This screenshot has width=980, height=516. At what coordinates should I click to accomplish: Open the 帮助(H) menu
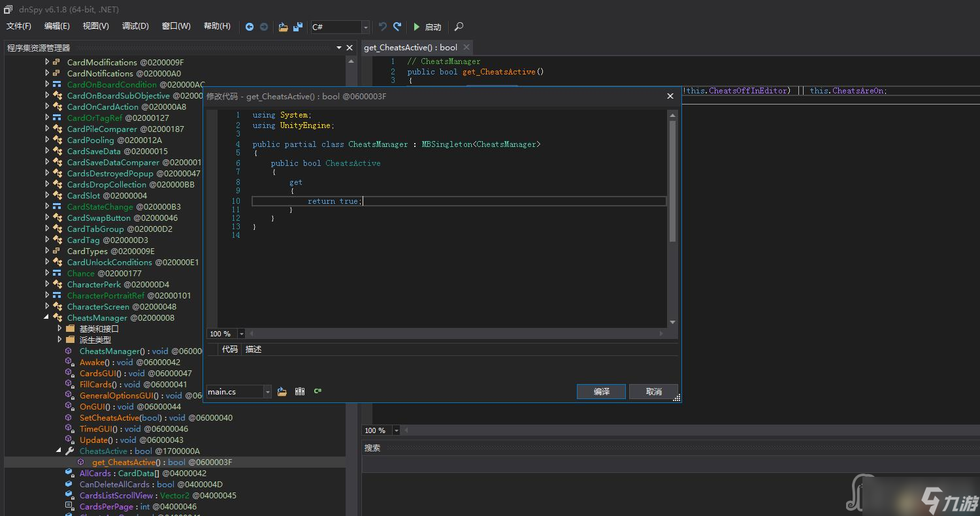click(217, 26)
